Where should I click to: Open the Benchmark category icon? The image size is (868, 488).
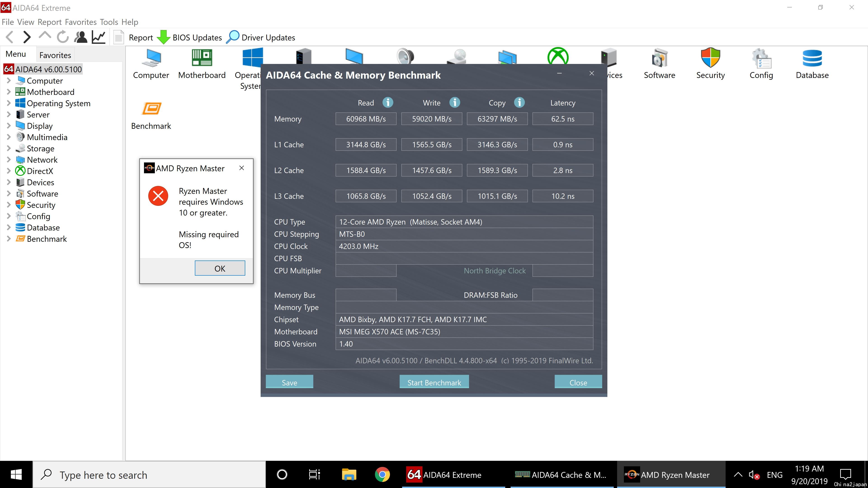click(151, 115)
